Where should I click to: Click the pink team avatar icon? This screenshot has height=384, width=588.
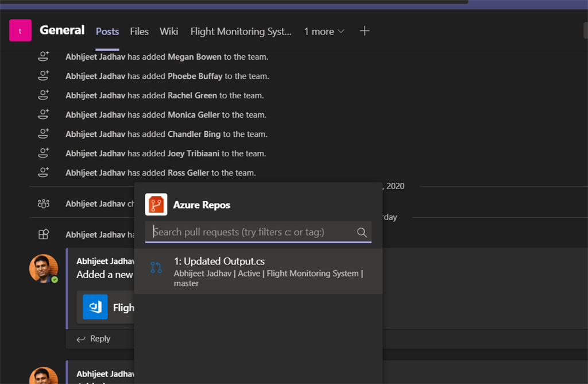click(20, 31)
